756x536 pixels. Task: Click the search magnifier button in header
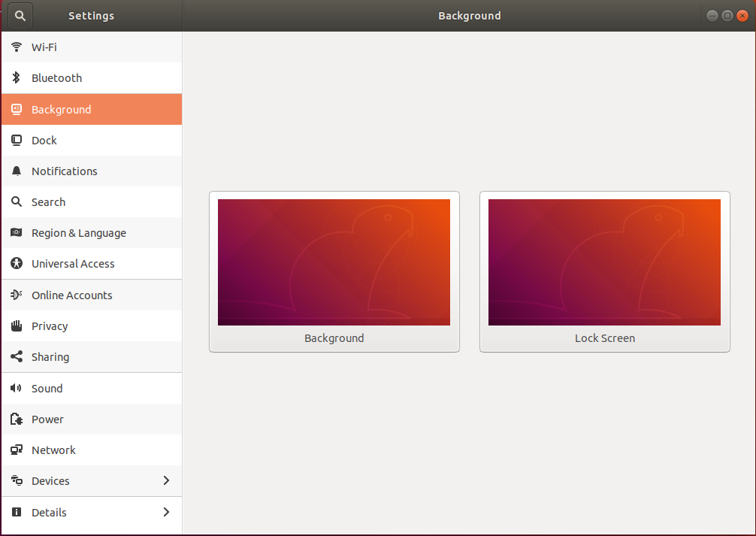pyautogui.click(x=20, y=16)
